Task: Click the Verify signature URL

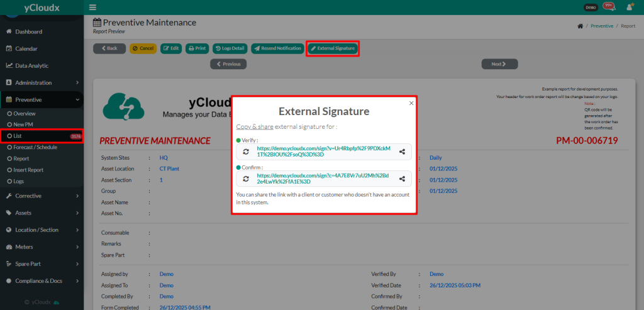Action: click(323, 152)
